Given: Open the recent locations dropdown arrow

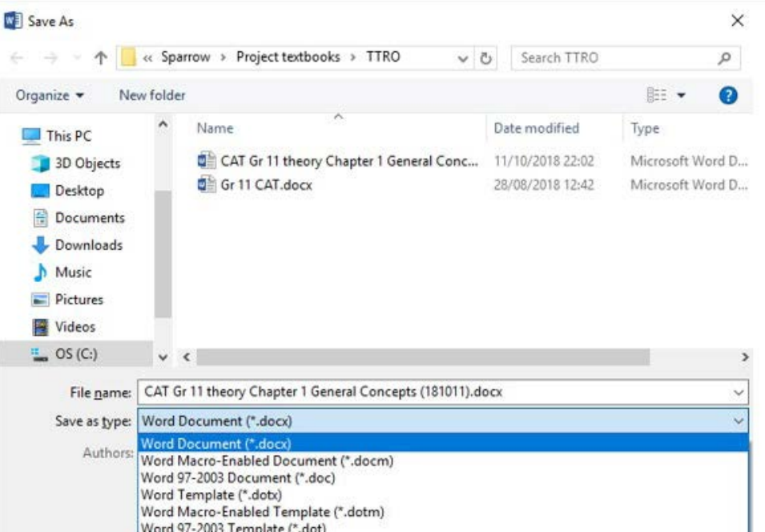Looking at the screenshot, I should click(462, 58).
